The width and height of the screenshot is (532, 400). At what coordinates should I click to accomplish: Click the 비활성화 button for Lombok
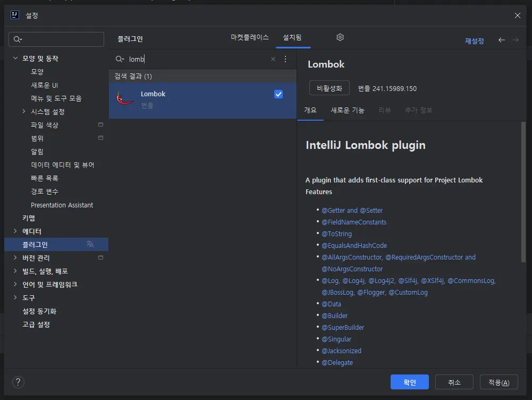click(x=330, y=88)
